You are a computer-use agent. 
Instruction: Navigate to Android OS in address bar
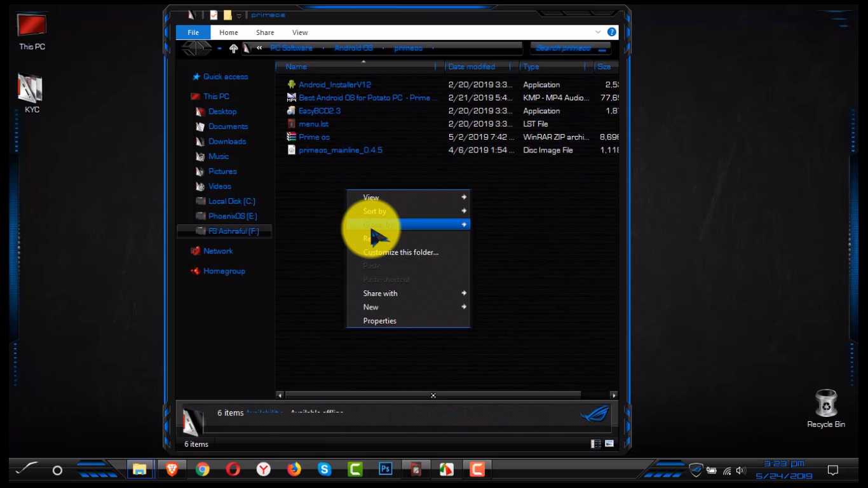tap(353, 48)
